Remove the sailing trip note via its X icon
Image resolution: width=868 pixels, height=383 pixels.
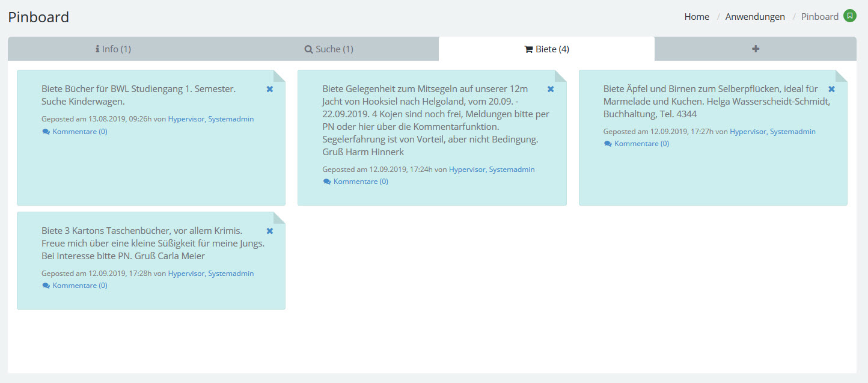pos(551,89)
